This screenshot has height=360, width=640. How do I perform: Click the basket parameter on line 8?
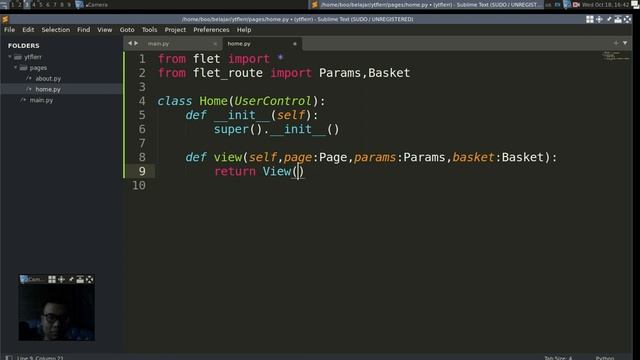tap(473, 158)
